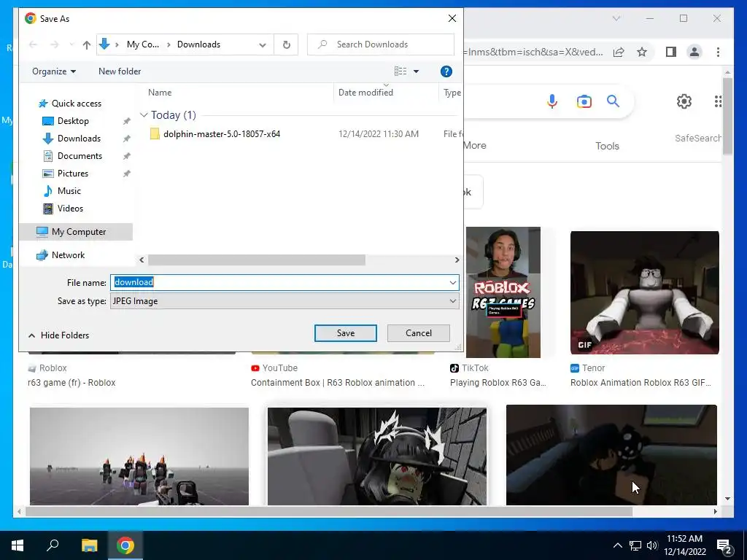
Task: Open the 'Roblox Animation Roblox R63 GIF' link
Action: click(x=640, y=383)
